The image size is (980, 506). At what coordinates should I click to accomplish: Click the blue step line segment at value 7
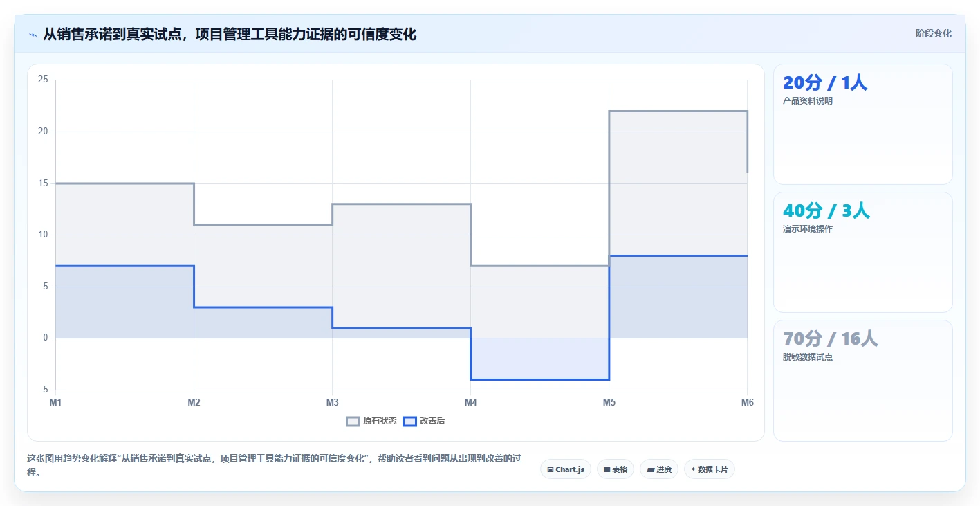point(124,266)
